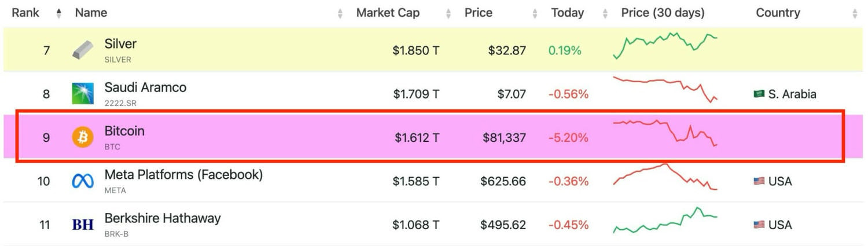Click the Meta Platforms logo icon
868x246 pixels.
[x=83, y=181]
